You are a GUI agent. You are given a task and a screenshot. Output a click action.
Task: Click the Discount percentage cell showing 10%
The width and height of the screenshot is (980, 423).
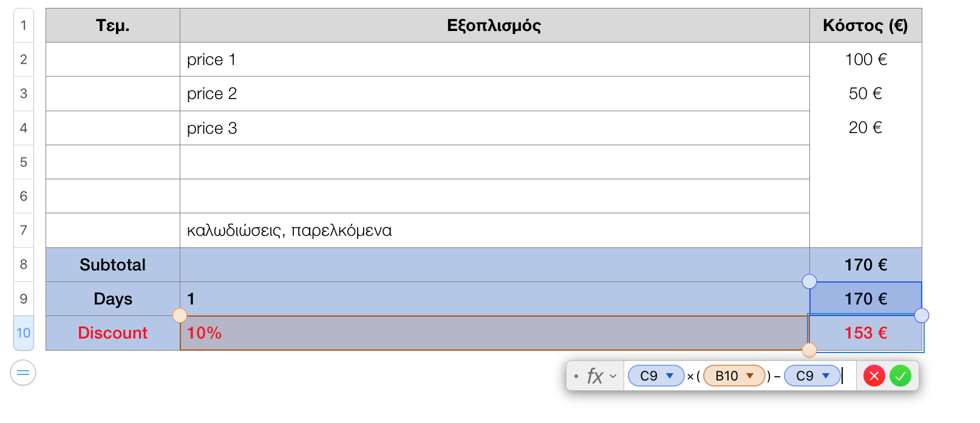pos(495,333)
